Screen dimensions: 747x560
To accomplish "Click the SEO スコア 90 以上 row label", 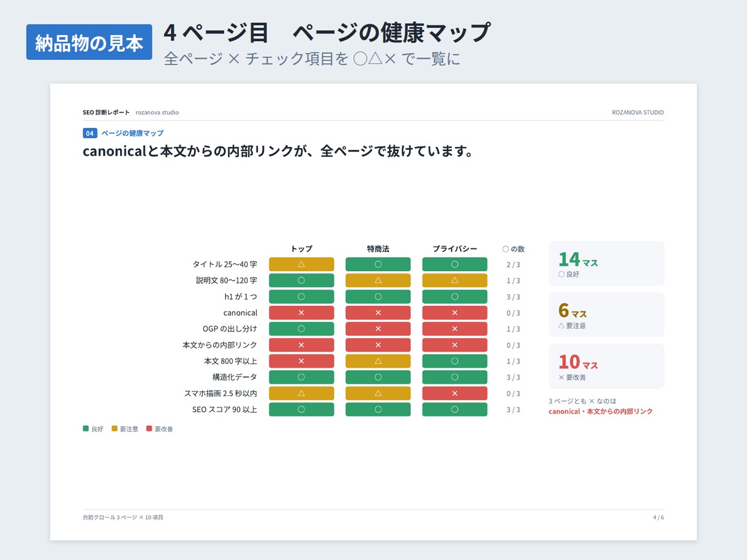I will [x=225, y=409].
